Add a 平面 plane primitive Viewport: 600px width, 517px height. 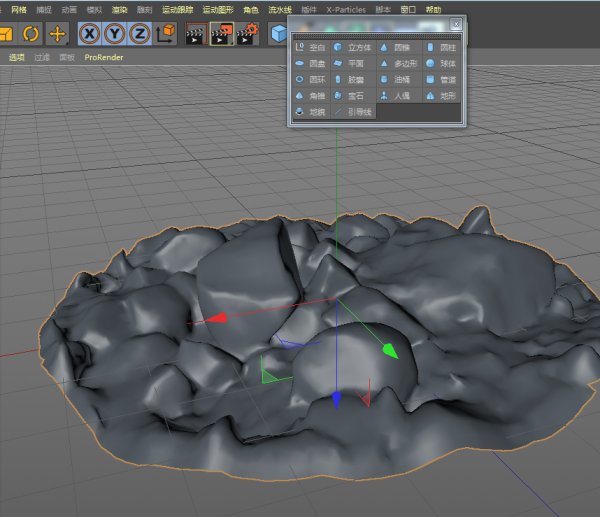[x=353, y=64]
